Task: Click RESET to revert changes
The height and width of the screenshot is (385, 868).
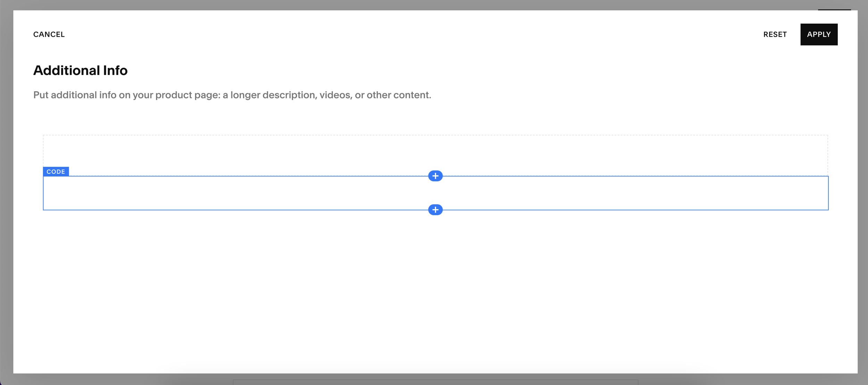Action: tap(775, 34)
